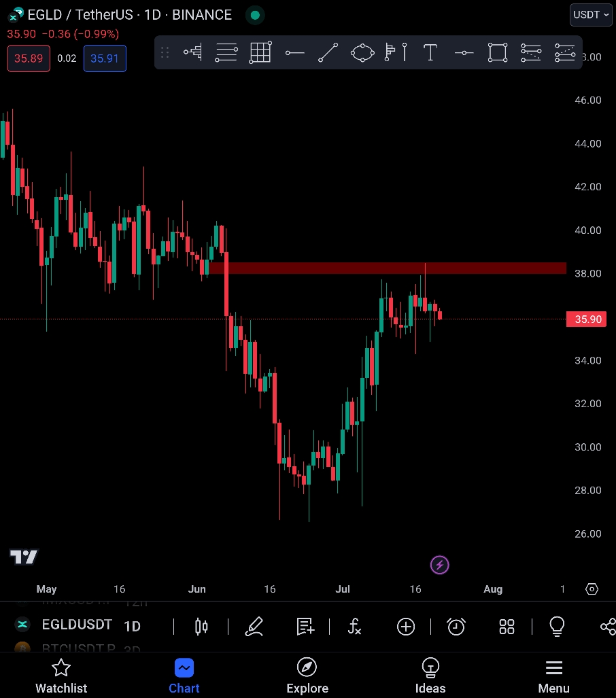The height and width of the screenshot is (698, 616).
Task: Select the ellipse drawing tool
Action: tap(362, 52)
